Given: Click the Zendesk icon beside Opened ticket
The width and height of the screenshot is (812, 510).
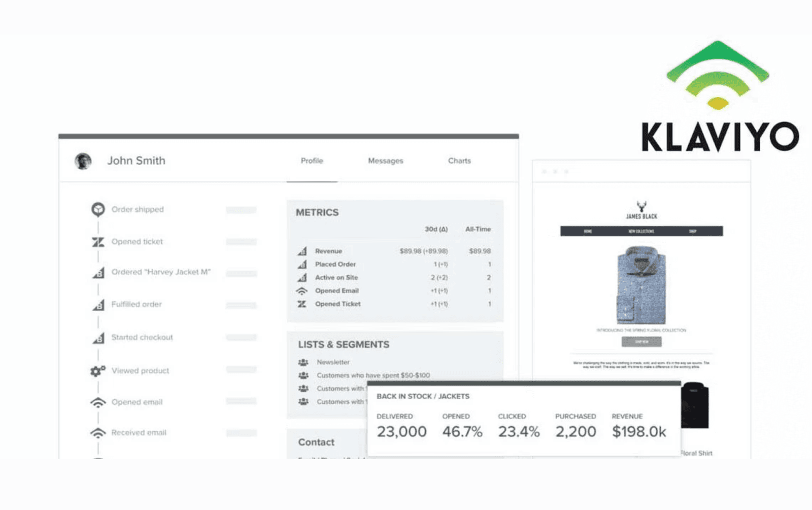Looking at the screenshot, I should tap(98, 242).
